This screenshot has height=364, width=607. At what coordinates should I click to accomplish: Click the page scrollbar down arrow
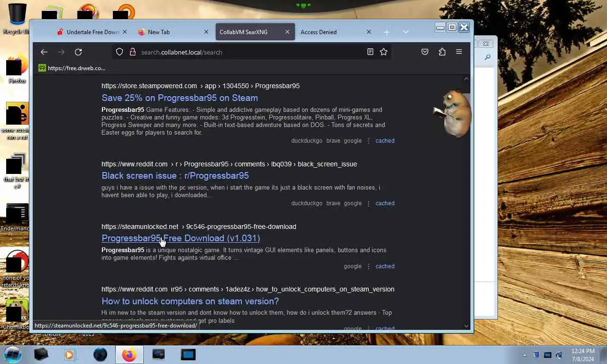pos(466,326)
